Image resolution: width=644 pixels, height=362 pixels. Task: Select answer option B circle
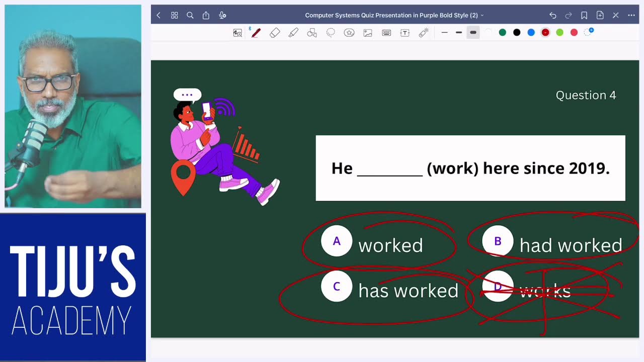(x=498, y=241)
